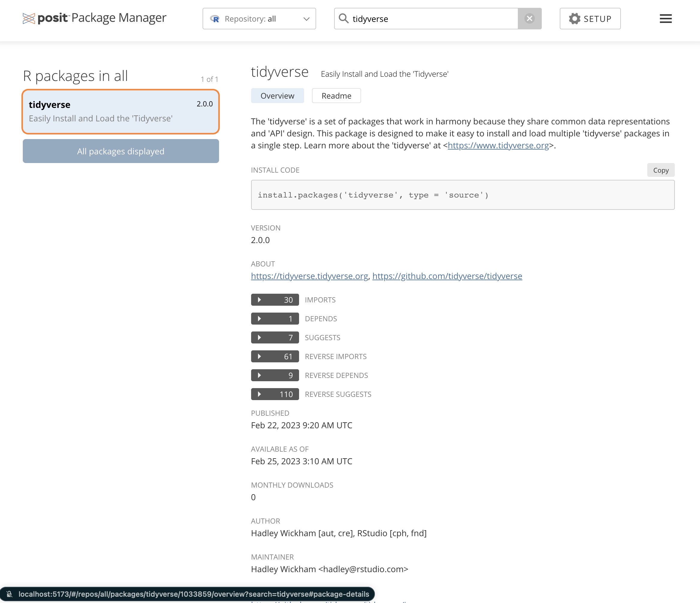
Task: Copy the install code
Action: point(660,170)
